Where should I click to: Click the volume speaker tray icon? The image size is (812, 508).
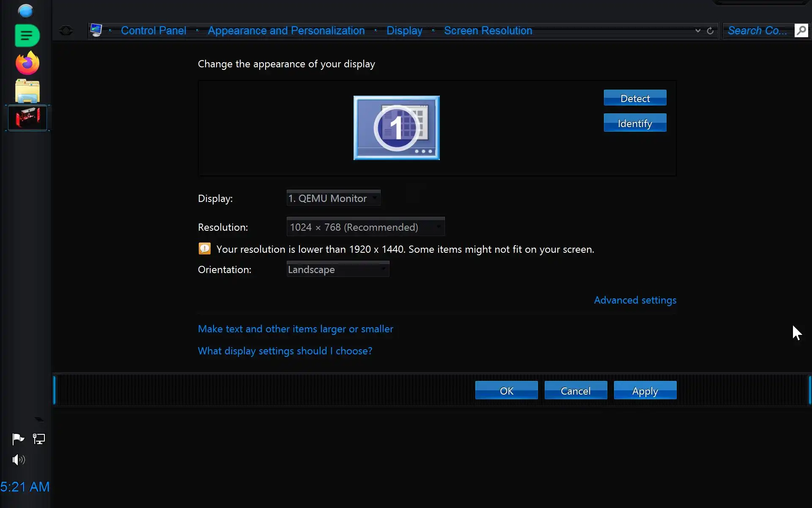click(x=19, y=460)
